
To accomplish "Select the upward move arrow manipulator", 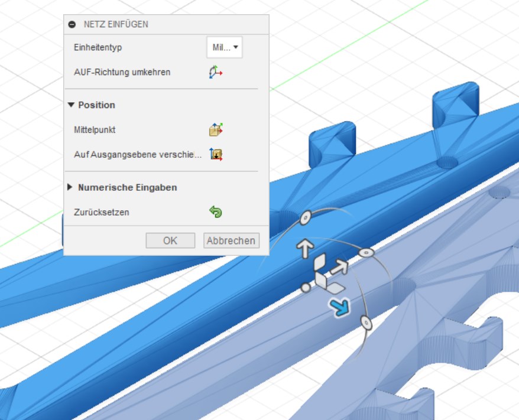I will (x=305, y=248).
